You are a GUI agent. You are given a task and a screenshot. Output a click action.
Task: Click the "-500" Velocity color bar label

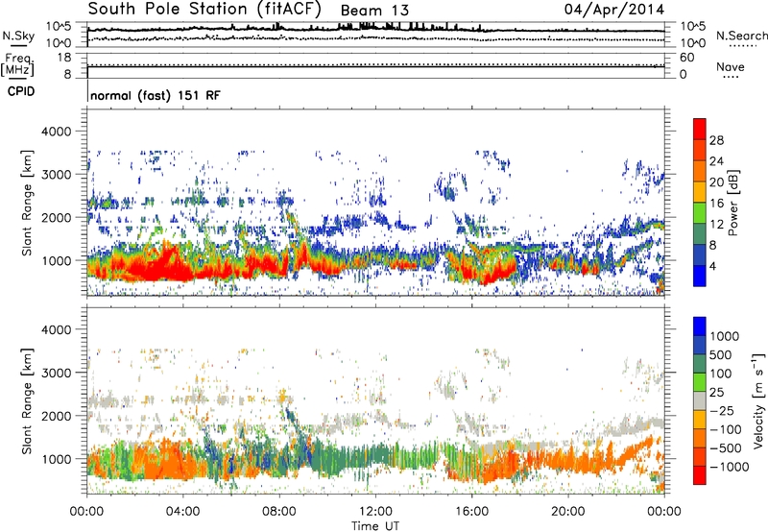pyautogui.click(x=726, y=448)
